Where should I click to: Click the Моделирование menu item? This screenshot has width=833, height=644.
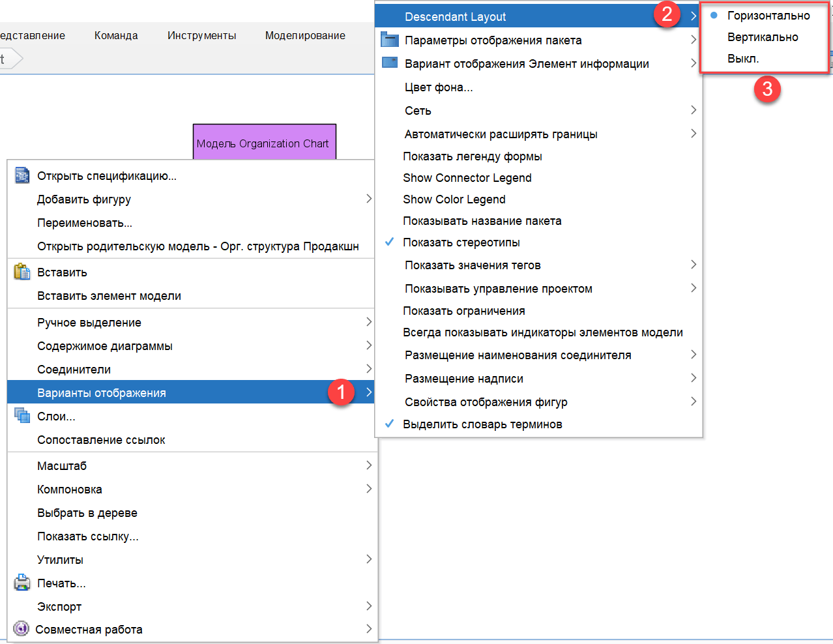tap(305, 36)
